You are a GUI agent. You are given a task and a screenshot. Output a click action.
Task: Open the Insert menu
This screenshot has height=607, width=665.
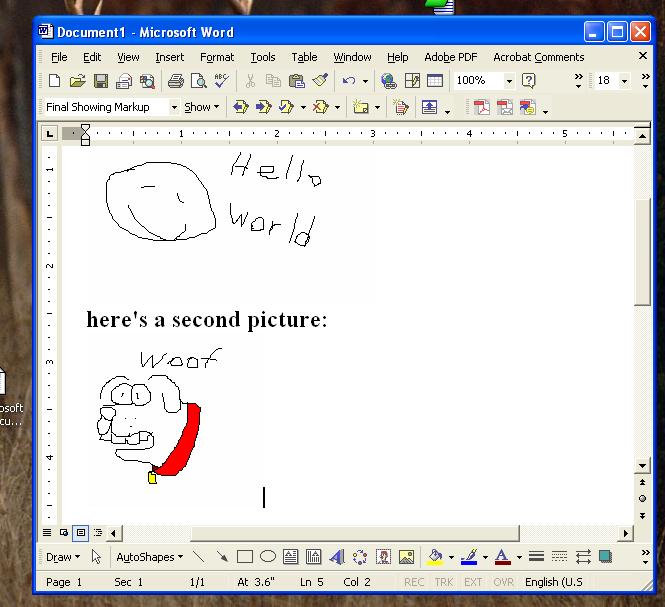coord(169,57)
